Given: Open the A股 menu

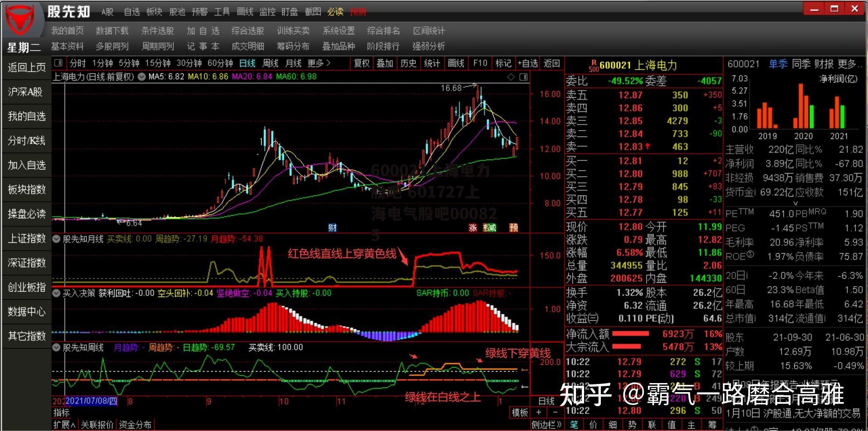Looking at the screenshot, I should pyautogui.click(x=108, y=12).
